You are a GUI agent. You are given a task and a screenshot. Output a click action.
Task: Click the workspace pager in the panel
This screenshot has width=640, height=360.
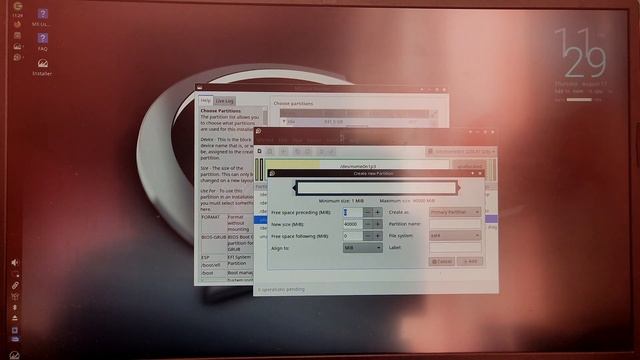click(x=15, y=334)
